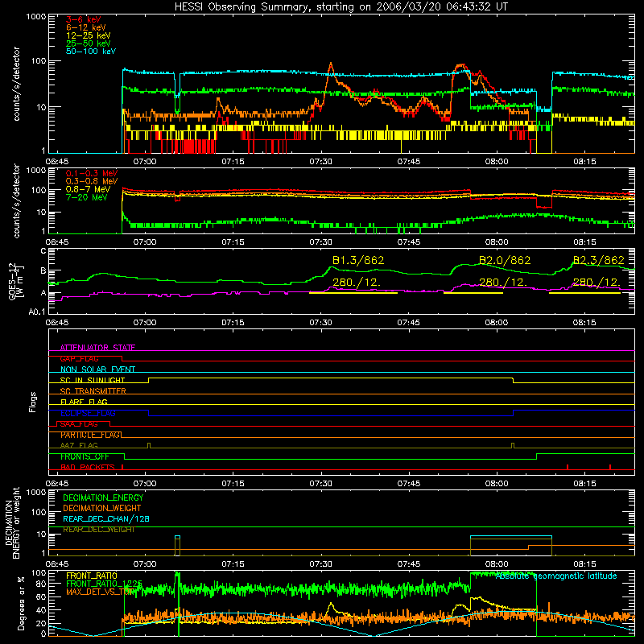The image size is (644, 644).
Task: Pick the 0.3-0.8 MeV legend entry
Action: (x=92, y=181)
